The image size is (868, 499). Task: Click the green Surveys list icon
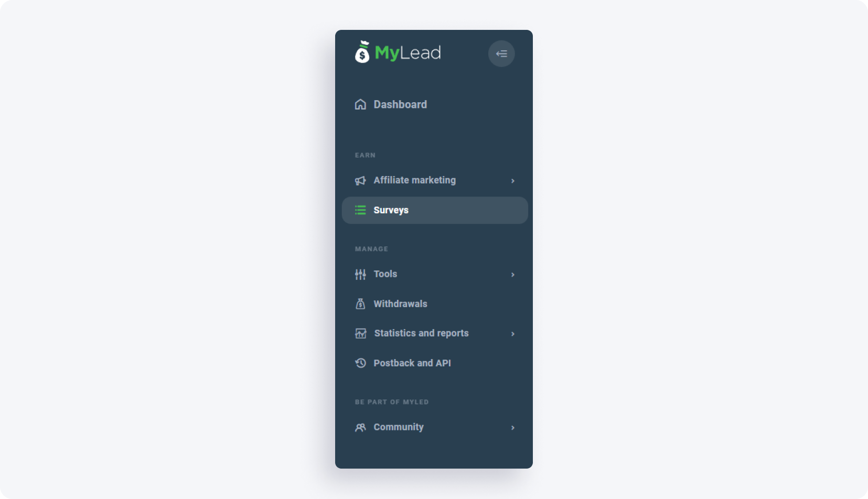(360, 210)
